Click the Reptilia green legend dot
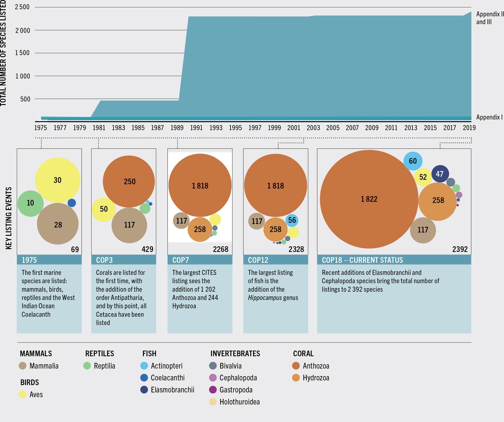The height and width of the screenshot is (422, 504). click(x=87, y=366)
